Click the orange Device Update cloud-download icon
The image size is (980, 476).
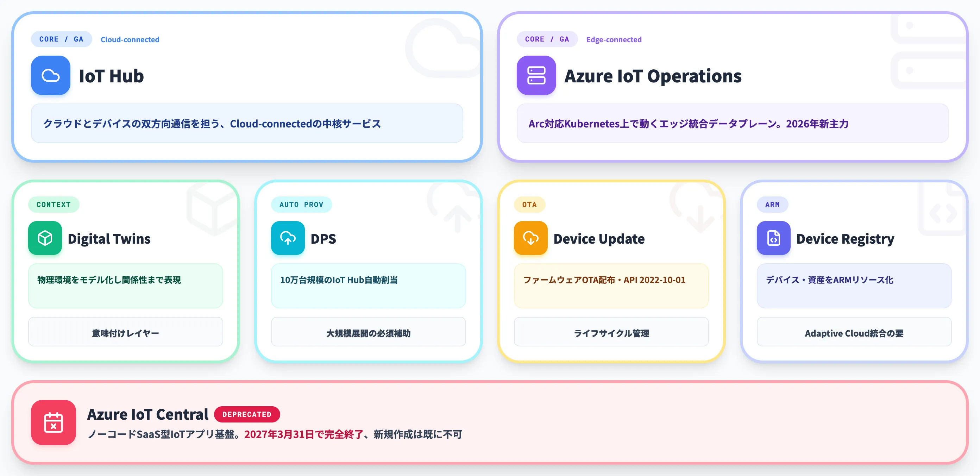pyautogui.click(x=530, y=238)
